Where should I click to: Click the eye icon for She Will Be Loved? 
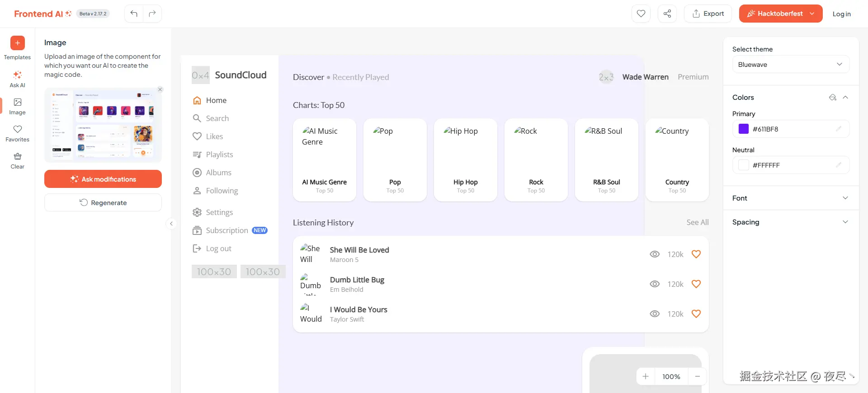655,254
